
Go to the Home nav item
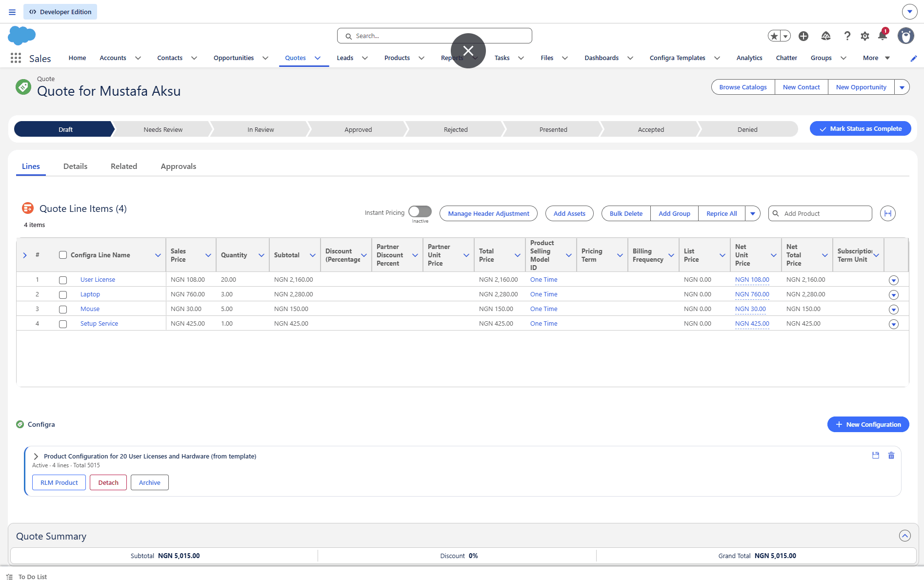tap(77, 58)
